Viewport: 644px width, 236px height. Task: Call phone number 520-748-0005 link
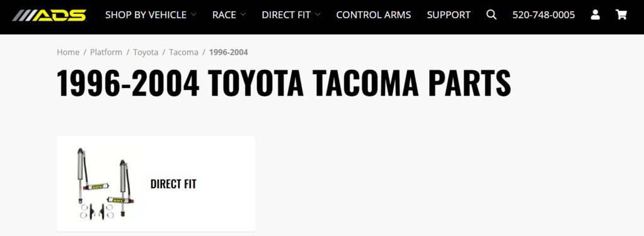[543, 14]
